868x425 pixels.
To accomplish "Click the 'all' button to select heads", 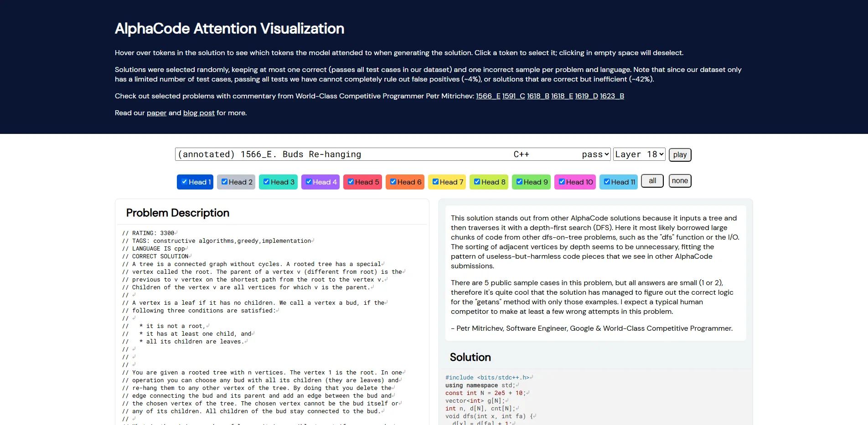I will pos(652,181).
